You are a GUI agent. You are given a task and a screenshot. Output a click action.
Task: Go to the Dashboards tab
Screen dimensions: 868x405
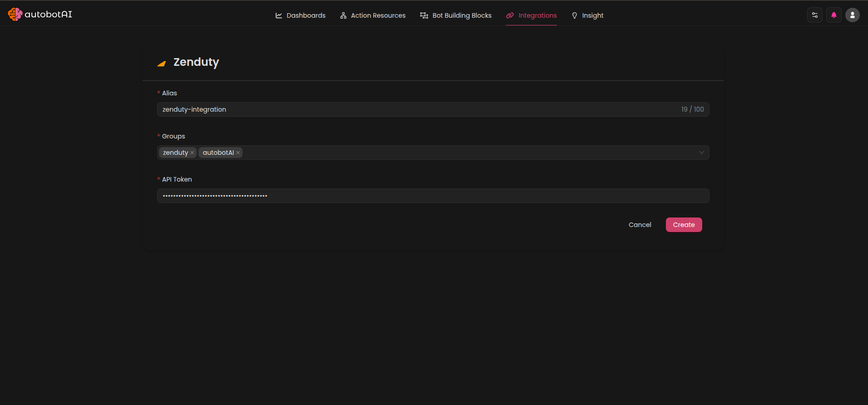tap(301, 15)
